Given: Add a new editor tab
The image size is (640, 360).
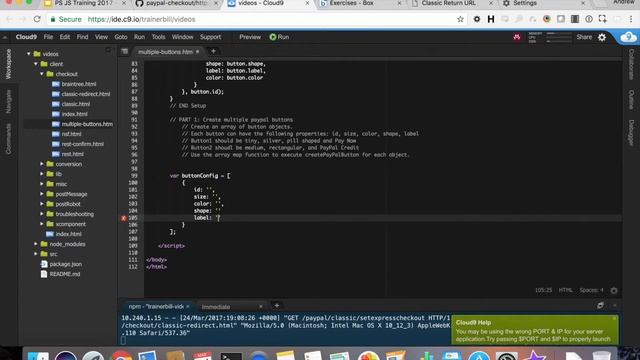Looking at the screenshot, I should point(213,51).
